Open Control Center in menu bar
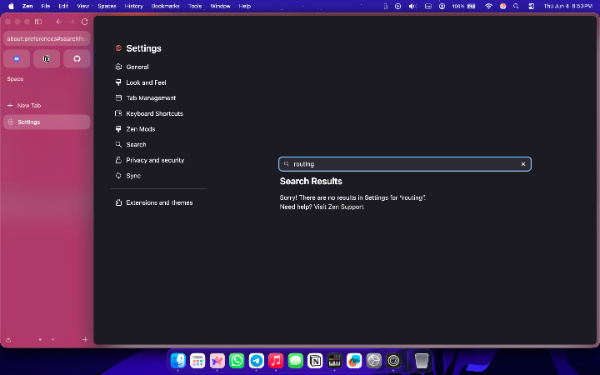The height and width of the screenshot is (375, 600). [x=531, y=6]
